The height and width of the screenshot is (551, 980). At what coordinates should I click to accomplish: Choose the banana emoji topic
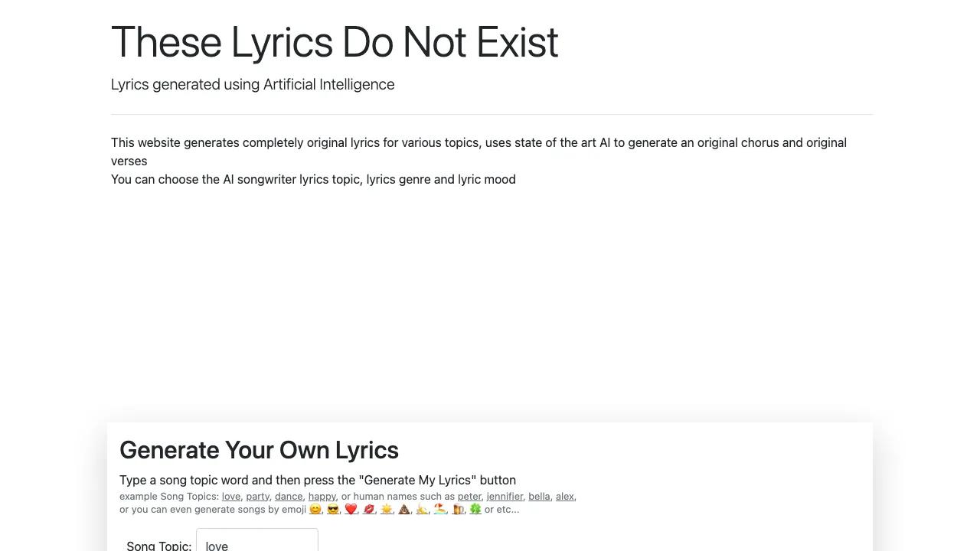[x=422, y=509]
